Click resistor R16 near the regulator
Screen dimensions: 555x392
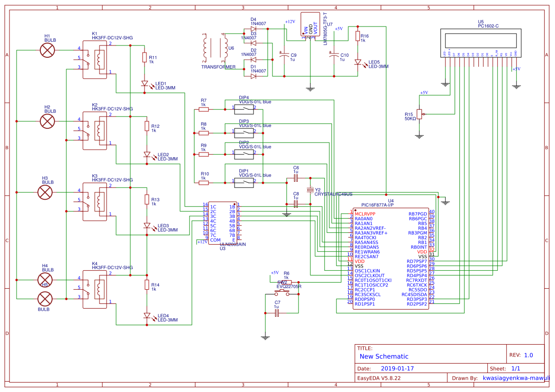(358, 36)
